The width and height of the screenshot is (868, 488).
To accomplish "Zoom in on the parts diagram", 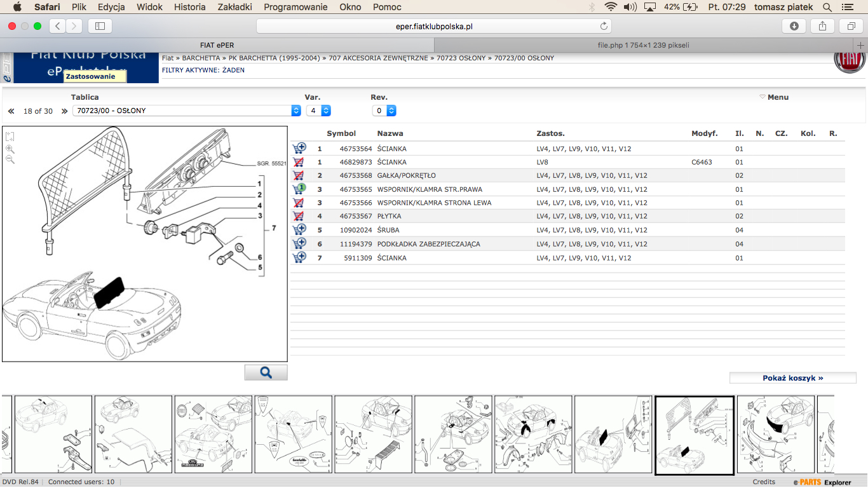I will 10,149.
